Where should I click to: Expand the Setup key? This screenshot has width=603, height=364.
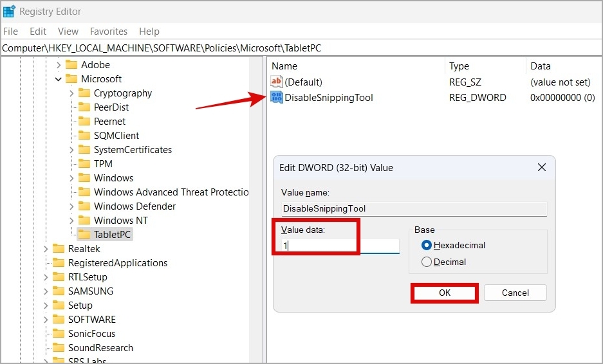(x=46, y=305)
